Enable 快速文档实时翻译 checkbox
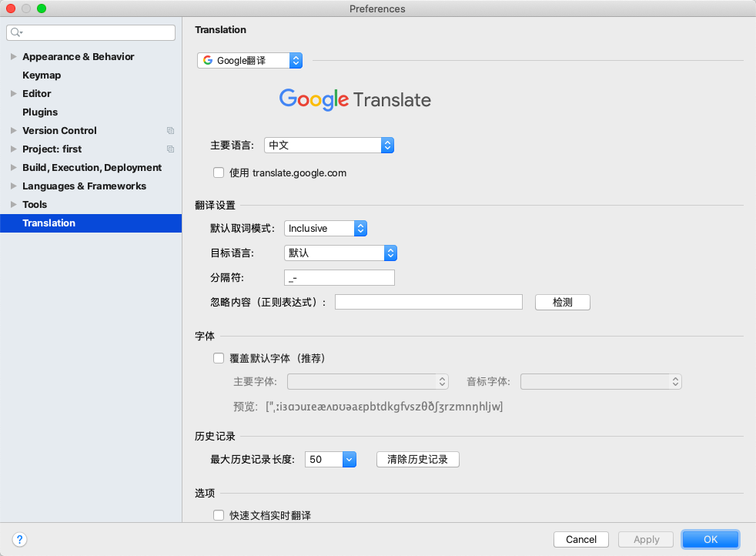Screen dimensions: 756x556 (x=219, y=515)
